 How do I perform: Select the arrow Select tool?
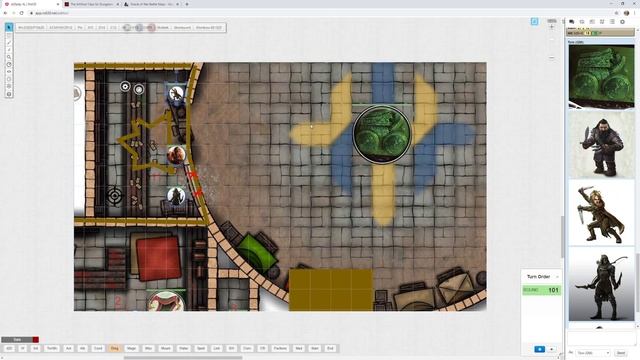(9, 27)
